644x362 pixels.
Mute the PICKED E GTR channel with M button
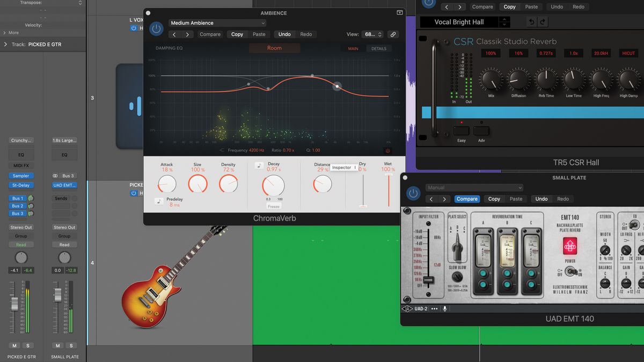pos(13,345)
